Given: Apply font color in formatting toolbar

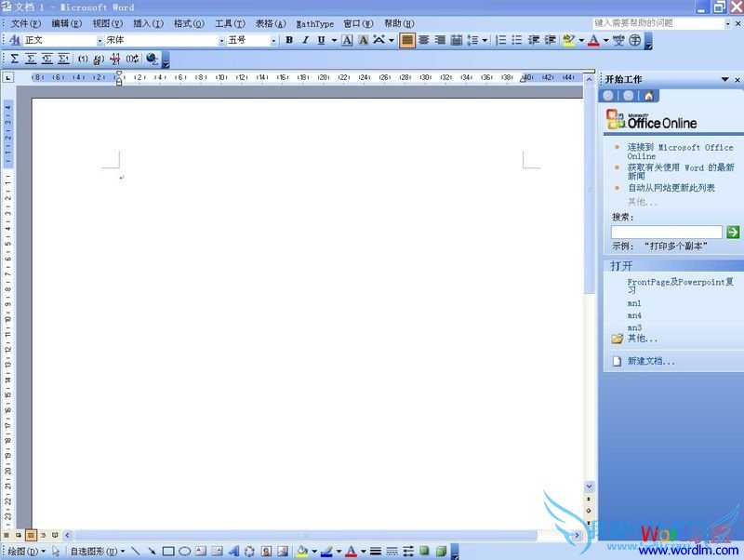Looking at the screenshot, I should point(593,40).
